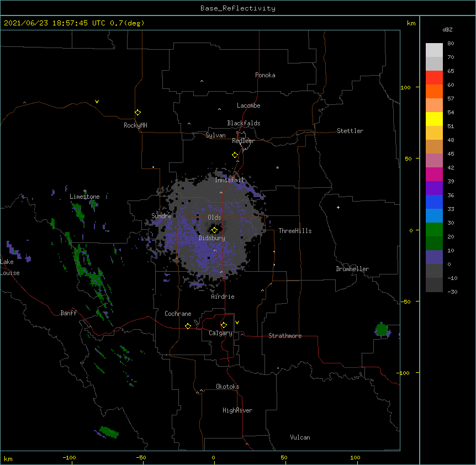The height and width of the screenshot is (465, 476).
Task: Click the Innisfail city label
Action: click(x=230, y=180)
